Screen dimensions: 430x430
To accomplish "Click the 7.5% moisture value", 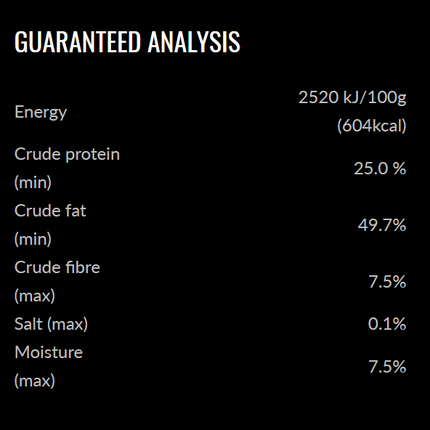I will point(387,367).
